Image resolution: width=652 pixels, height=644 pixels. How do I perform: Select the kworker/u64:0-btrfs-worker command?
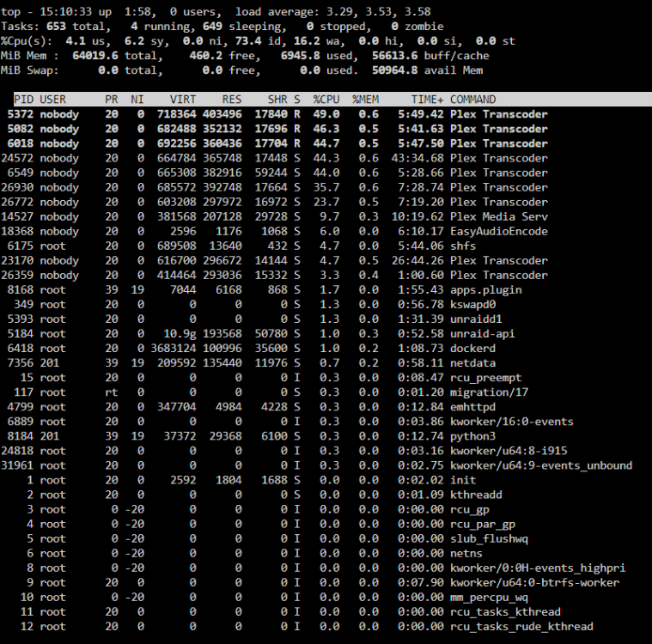(534, 582)
